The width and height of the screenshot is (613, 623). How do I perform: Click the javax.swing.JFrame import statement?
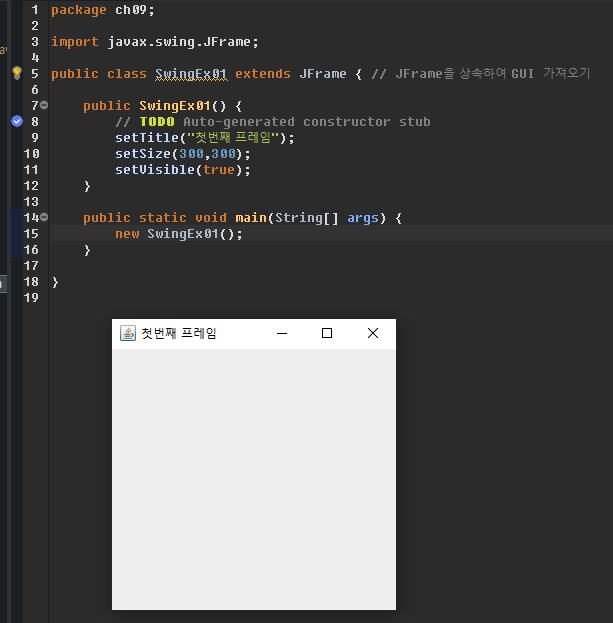click(155, 42)
